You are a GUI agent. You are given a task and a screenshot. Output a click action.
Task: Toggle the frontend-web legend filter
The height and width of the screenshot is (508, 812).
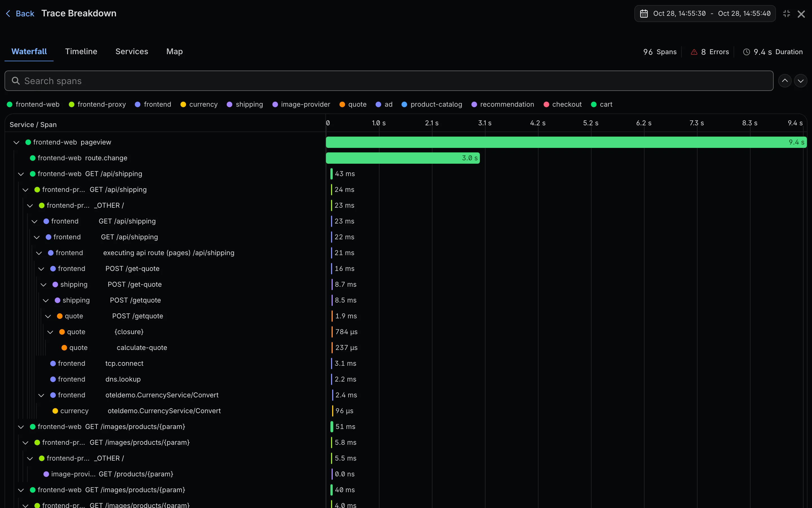[33, 104]
